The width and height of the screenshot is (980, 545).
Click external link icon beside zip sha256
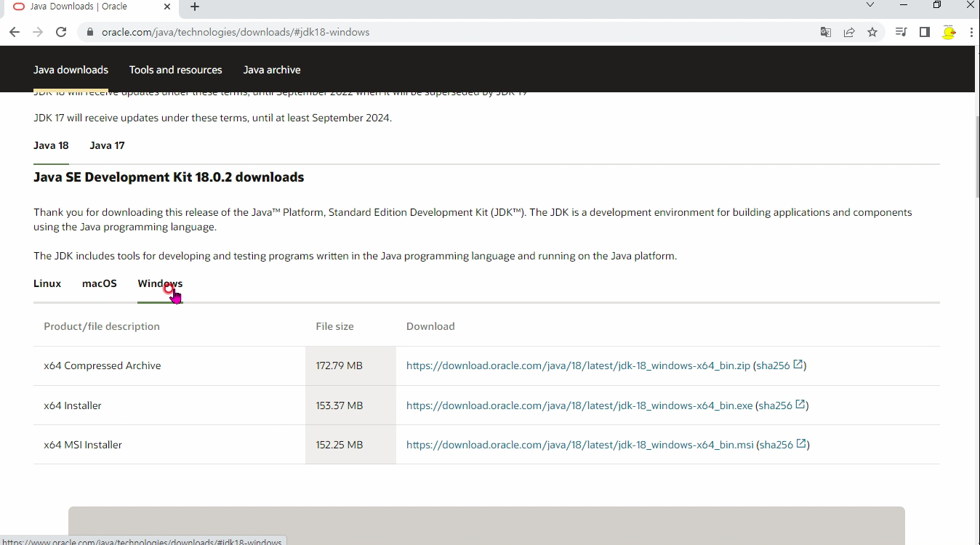click(x=798, y=365)
